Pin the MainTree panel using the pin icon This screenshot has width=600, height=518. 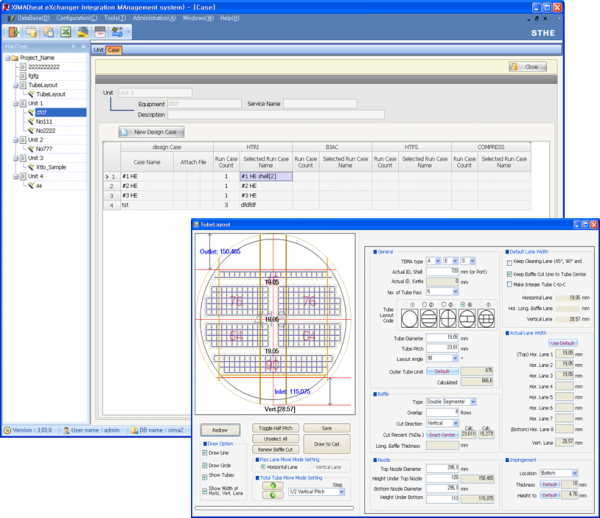(x=74, y=46)
